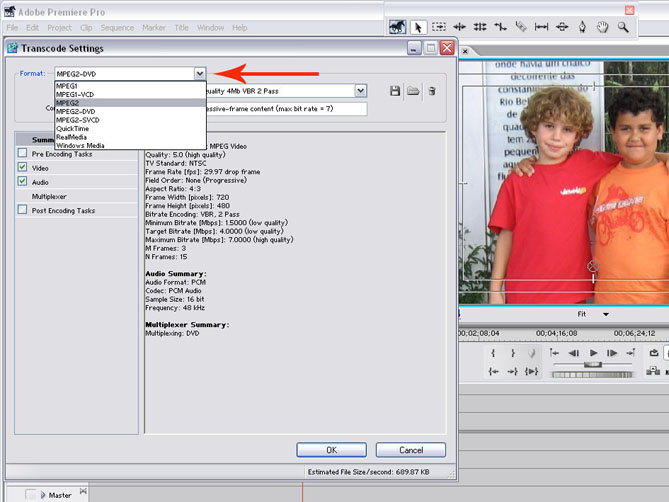Viewport: 669px width, 502px height.
Task: Choose QuickTime from the format list
Action: (x=71, y=128)
